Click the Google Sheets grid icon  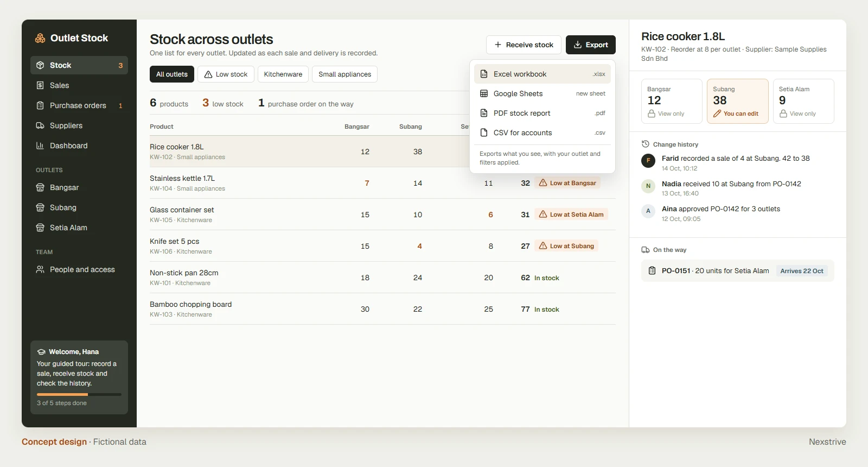[484, 93]
